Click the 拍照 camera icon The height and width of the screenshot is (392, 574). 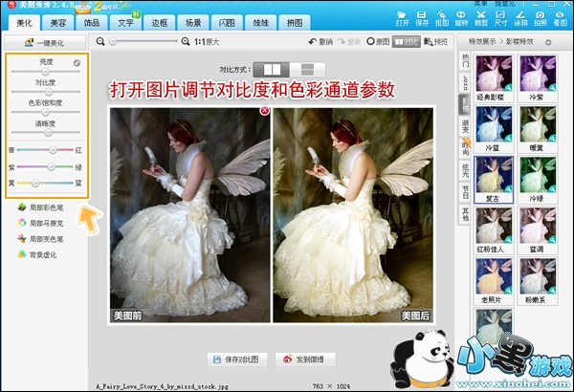tap(540, 18)
